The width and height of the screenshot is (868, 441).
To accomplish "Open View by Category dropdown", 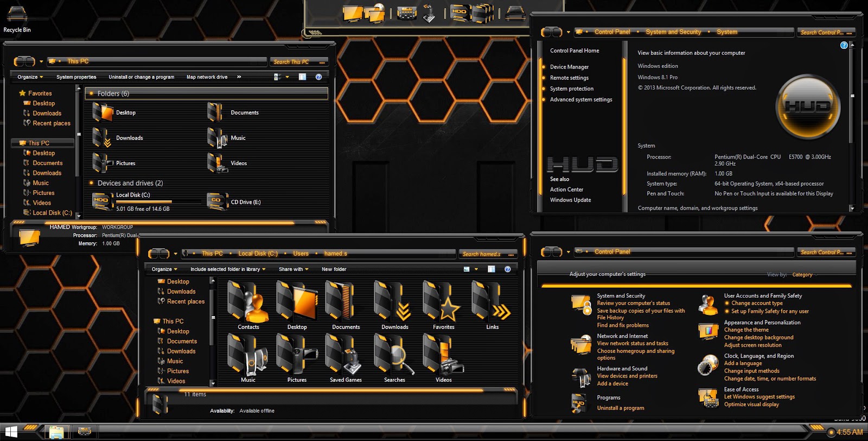I will [805, 275].
